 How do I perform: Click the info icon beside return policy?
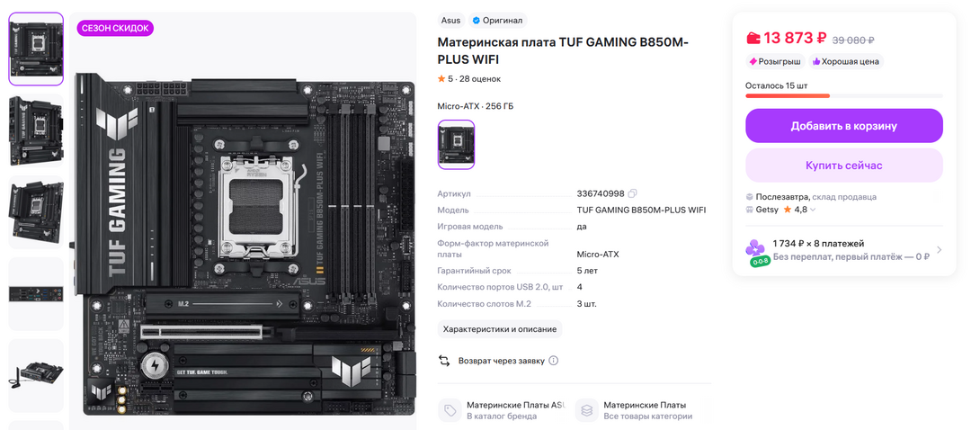pyautogui.click(x=553, y=361)
